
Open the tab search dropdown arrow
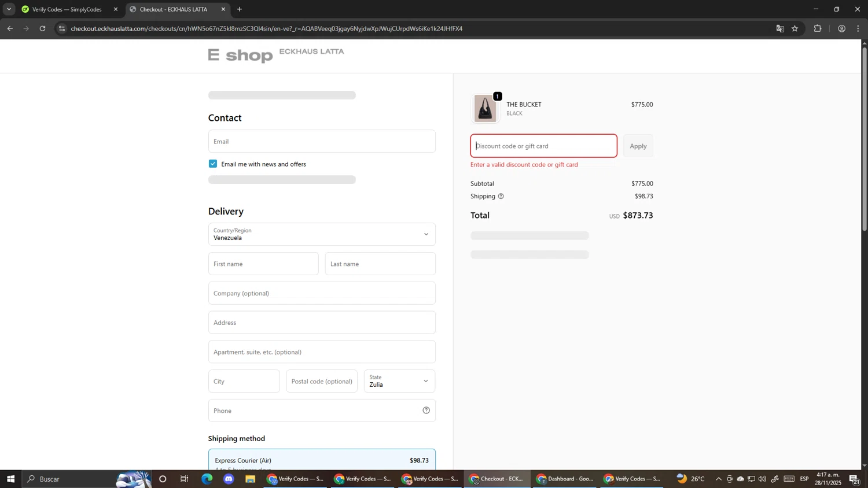(x=9, y=9)
